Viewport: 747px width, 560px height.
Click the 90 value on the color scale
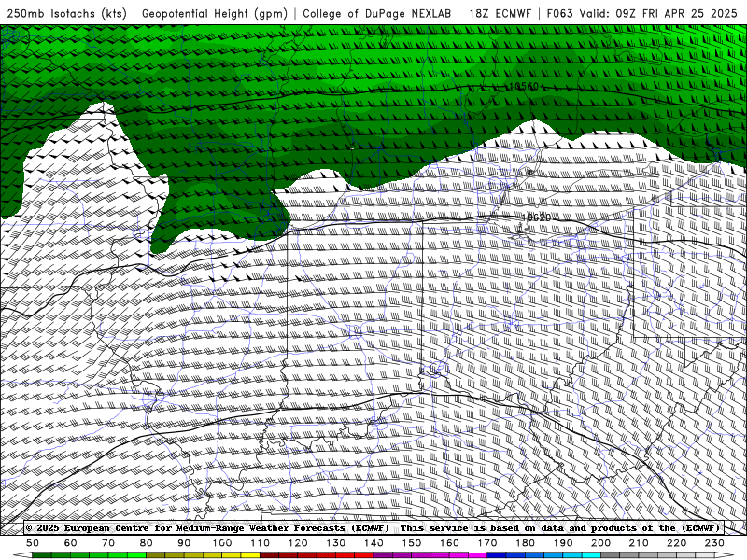tap(184, 543)
